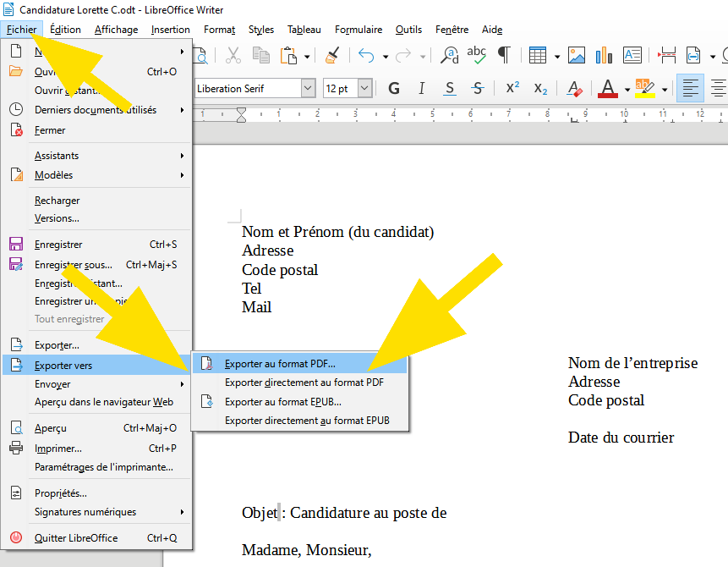Open font size dropdown arrow
Screen dimensions: 728x567
pyautogui.click(x=365, y=88)
